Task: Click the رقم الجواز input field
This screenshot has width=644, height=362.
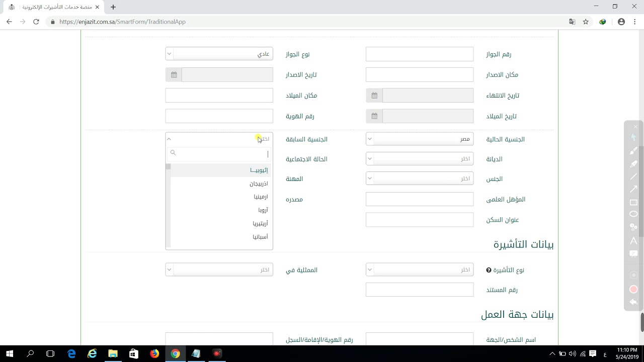Action: 420,54
